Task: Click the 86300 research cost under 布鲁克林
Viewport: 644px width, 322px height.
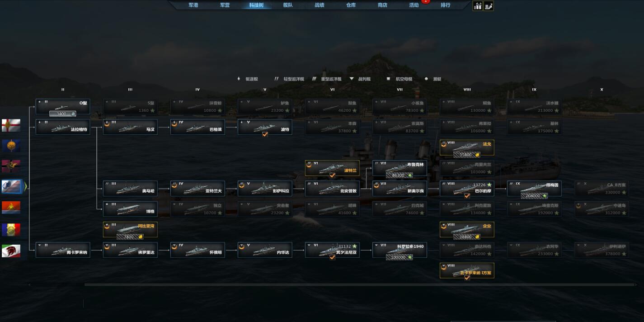Action: 400,175
